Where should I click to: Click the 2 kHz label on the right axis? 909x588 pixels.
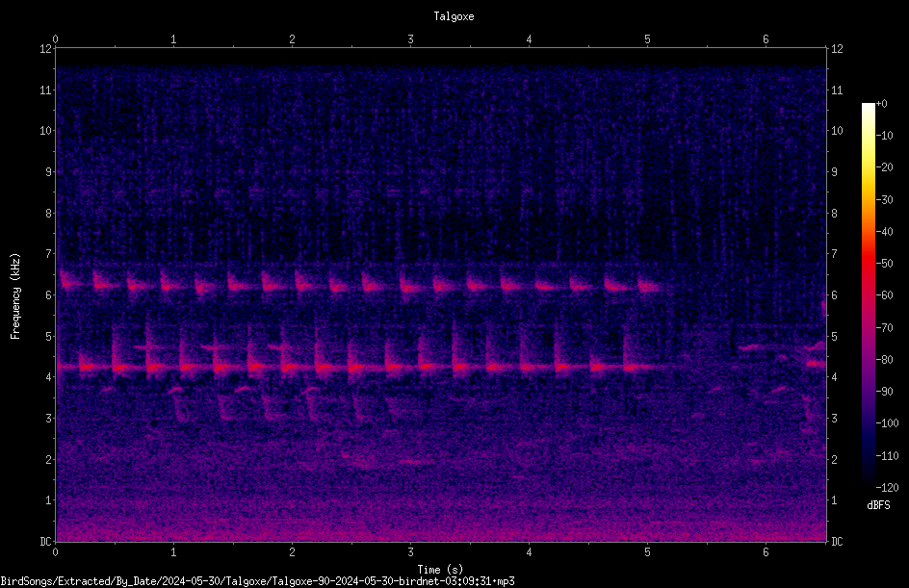pyautogui.click(x=834, y=459)
